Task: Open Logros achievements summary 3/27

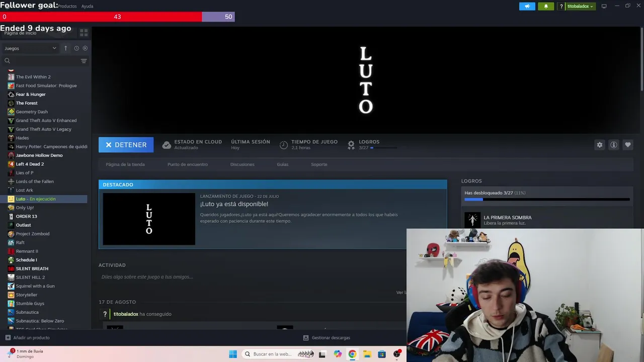Action: [x=372, y=145]
